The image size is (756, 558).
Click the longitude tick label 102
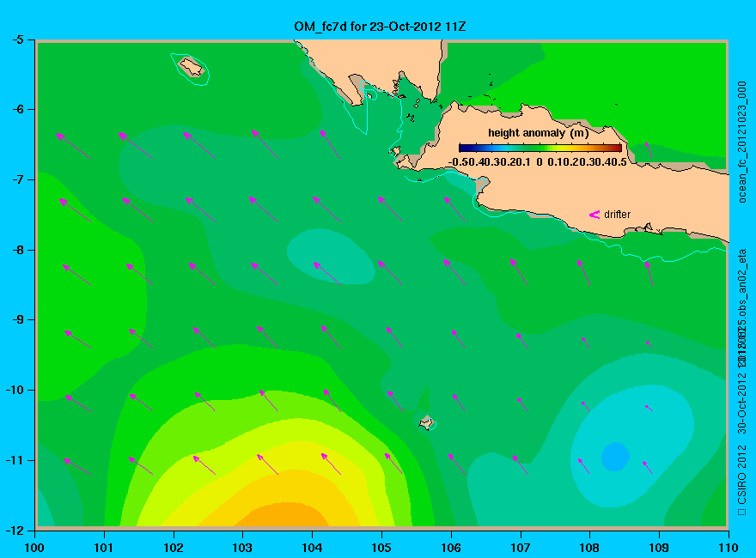173,548
